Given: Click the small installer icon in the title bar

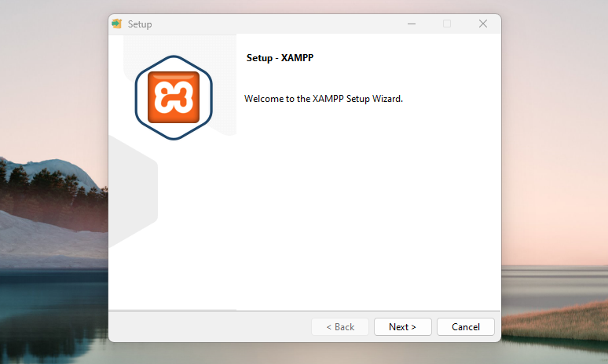Looking at the screenshot, I should tap(117, 24).
